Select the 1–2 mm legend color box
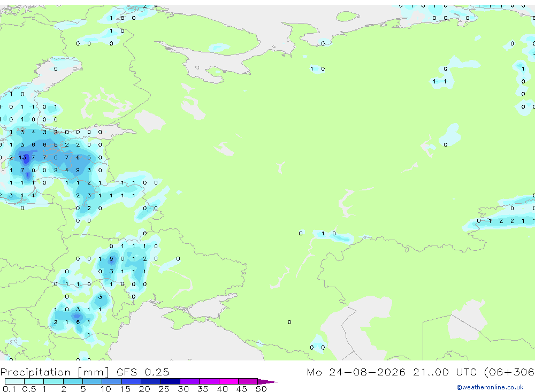 point(53,381)
